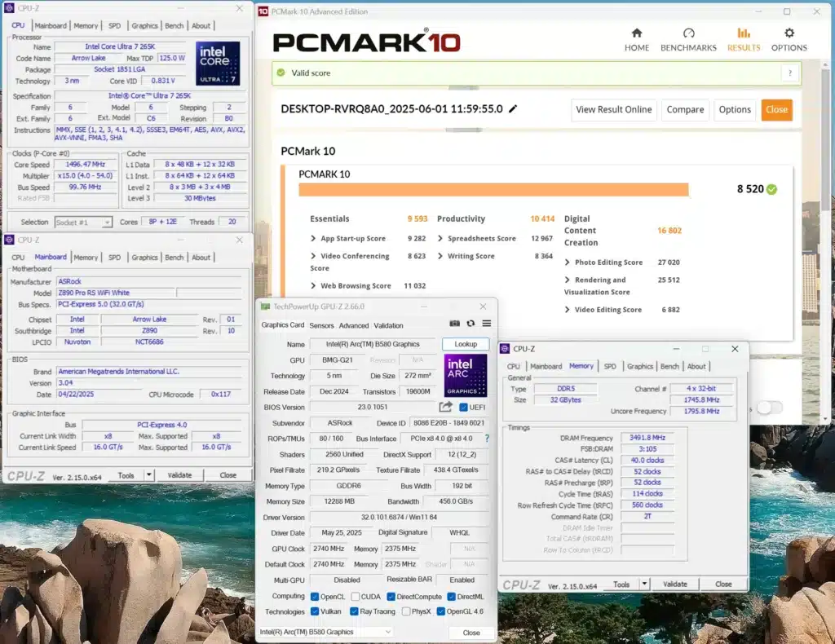Expand Photo Editing Score details
Image resolution: width=835 pixels, height=644 pixels.
click(x=568, y=262)
